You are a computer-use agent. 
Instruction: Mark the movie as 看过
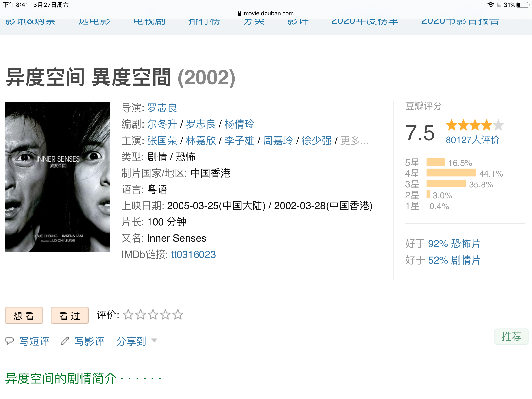69,315
